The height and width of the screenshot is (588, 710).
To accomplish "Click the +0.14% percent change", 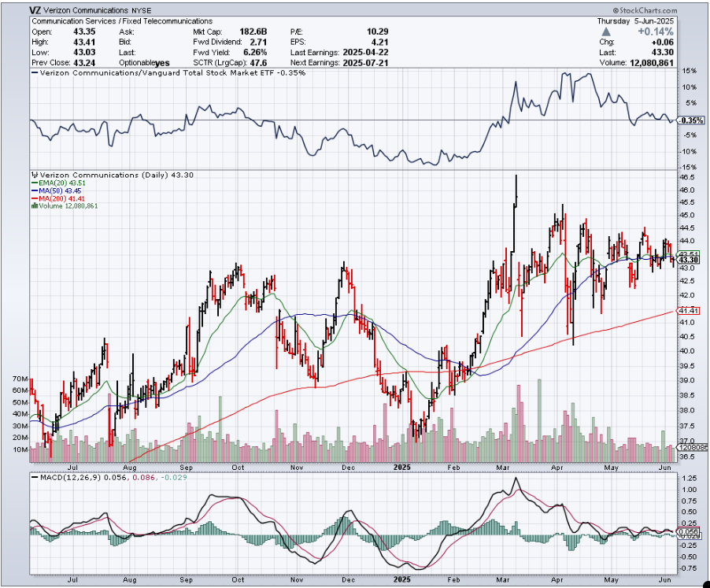I will (655, 31).
